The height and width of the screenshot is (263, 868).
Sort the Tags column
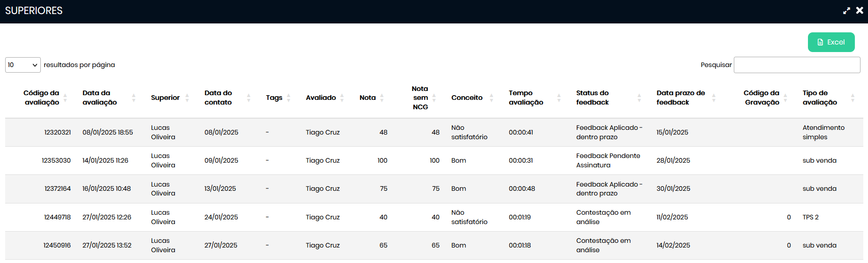(274, 98)
